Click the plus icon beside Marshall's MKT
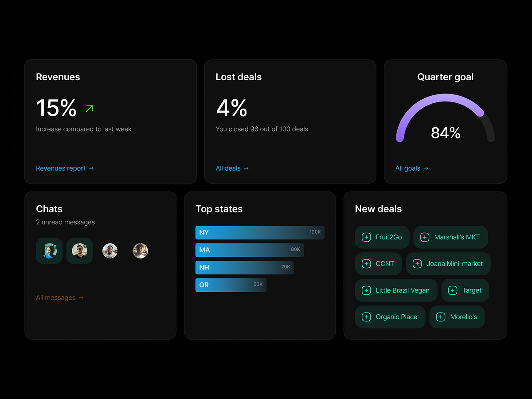The image size is (532, 399). coord(425,237)
